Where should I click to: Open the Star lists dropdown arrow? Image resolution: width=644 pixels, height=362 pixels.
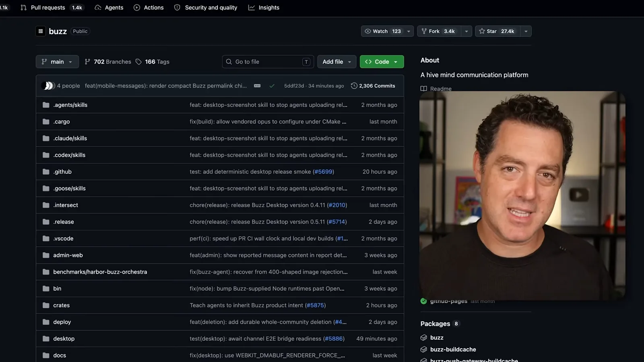[x=526, y=31]
